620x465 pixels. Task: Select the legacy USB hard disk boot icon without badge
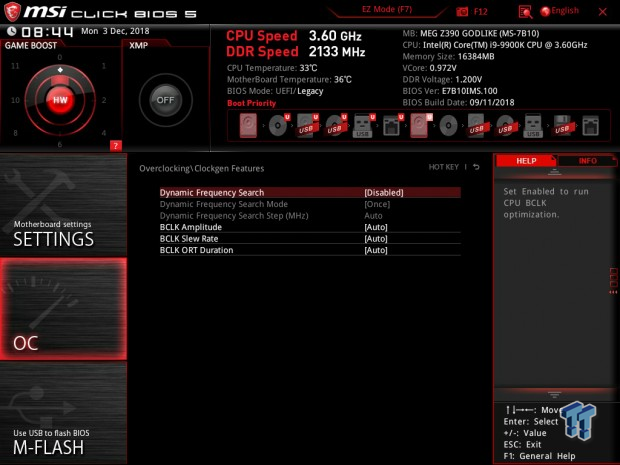[x=476, y=126]
